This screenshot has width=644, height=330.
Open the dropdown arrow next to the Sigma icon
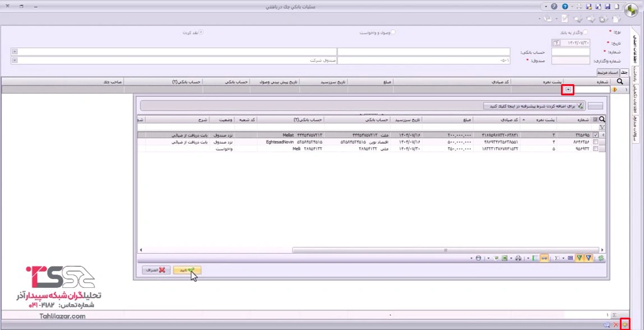click(563, 258)
